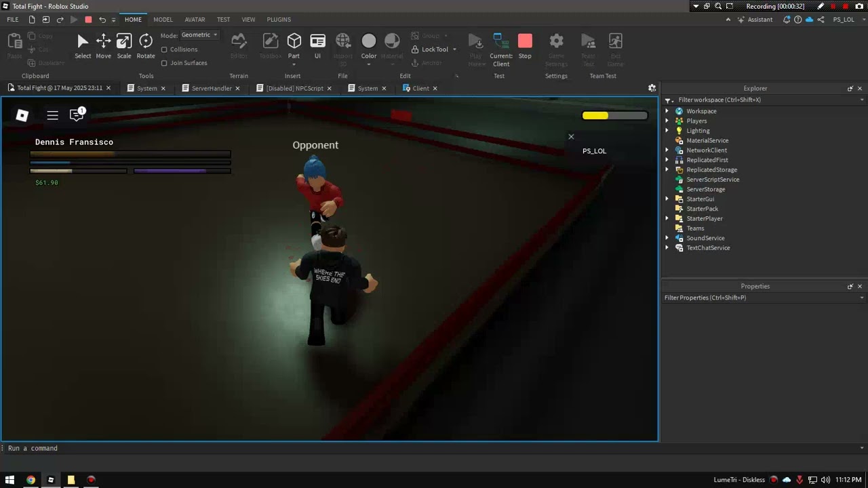Screen dimensions: 868x488
Task: Click the purple status bar under player name
Action: [x=182, y=171]
